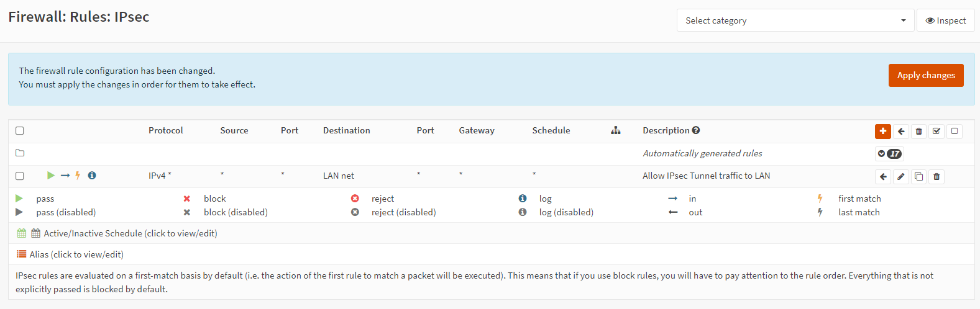Image resolution: width=980 pixels, height=309 pixels.
Task: Click the Inspect button
Action: pos(945,20)
